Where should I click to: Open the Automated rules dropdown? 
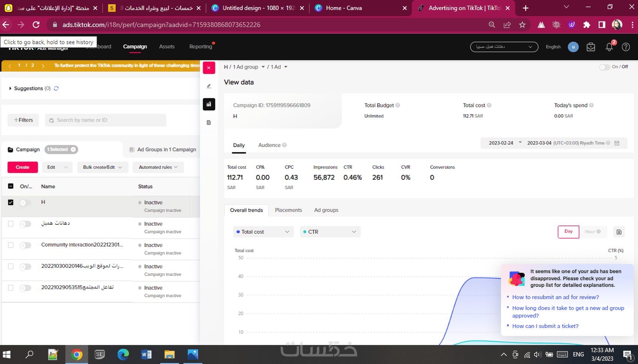pyautogui.click(x=158, y=167)
